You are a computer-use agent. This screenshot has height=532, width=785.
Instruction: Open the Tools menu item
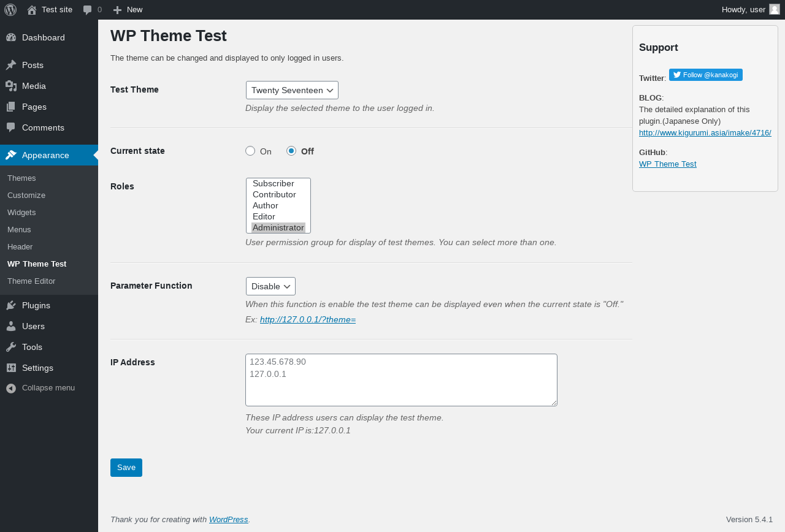(x=49, y=347)
